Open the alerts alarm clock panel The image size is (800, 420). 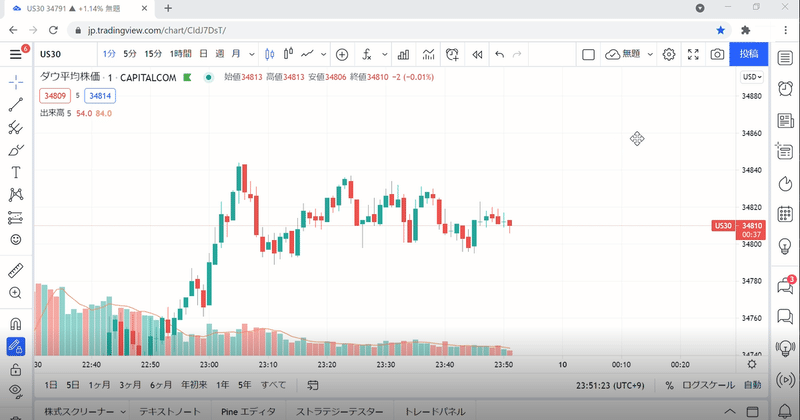point(785,89)
